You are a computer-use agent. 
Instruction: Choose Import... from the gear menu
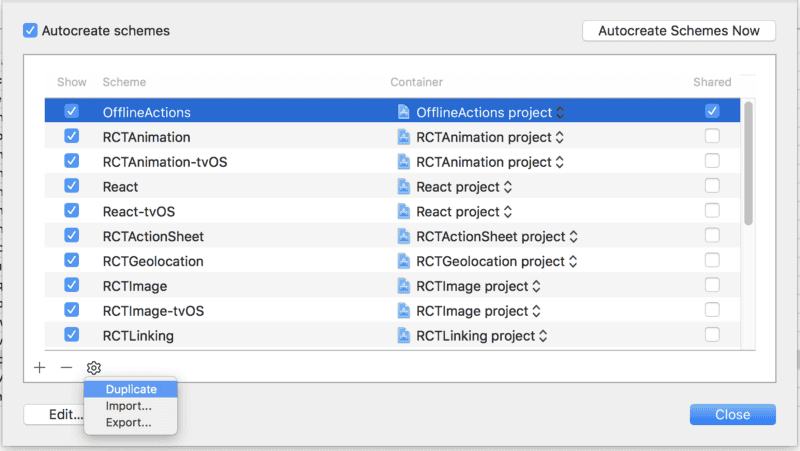coord(131,406)
